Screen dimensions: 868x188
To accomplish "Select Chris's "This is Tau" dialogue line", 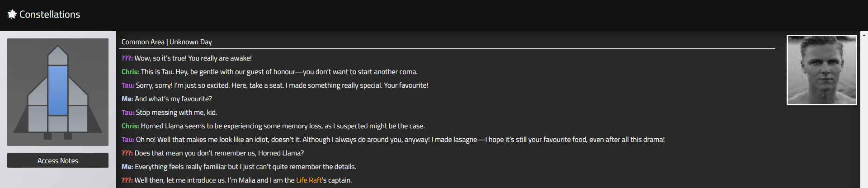I will click(269, 72).
